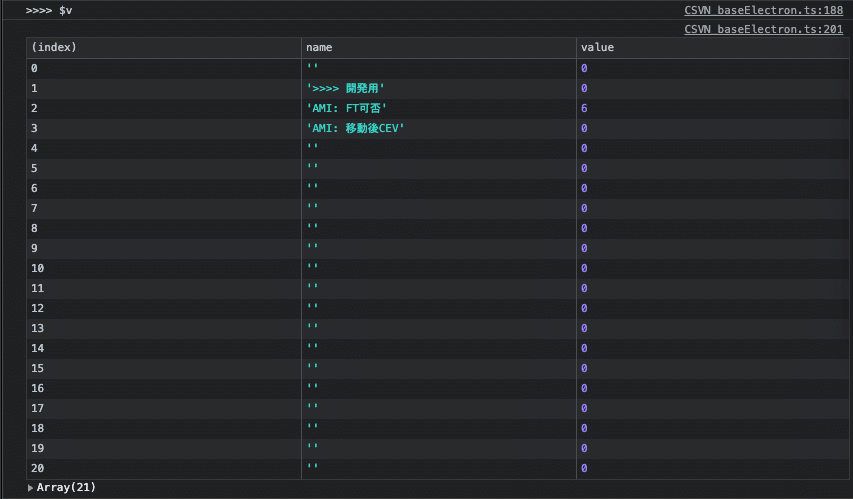Select the empty name cell in row 15
The height and width of the screenshot is (499, 853).
pos(438,368)
